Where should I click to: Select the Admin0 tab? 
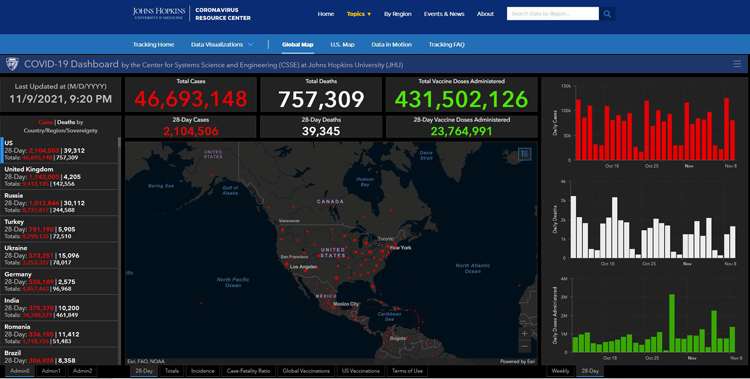click(x=20, y=371)
